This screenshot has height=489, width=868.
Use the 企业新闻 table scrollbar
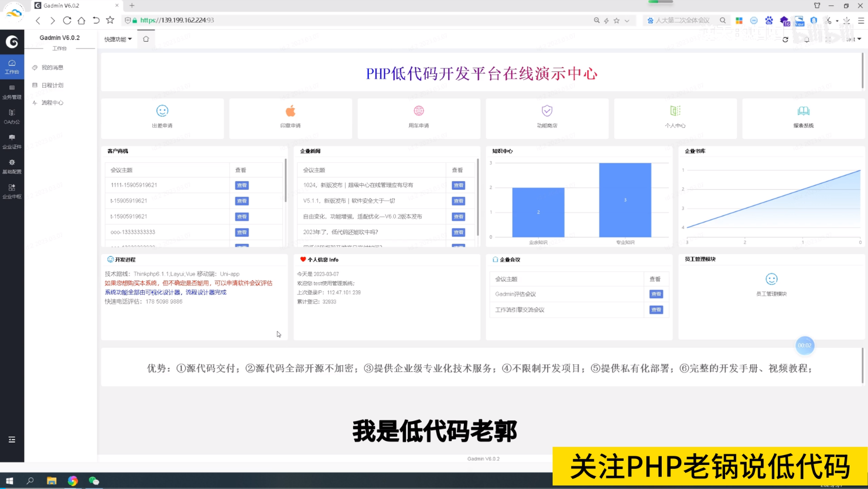(478, 197)
